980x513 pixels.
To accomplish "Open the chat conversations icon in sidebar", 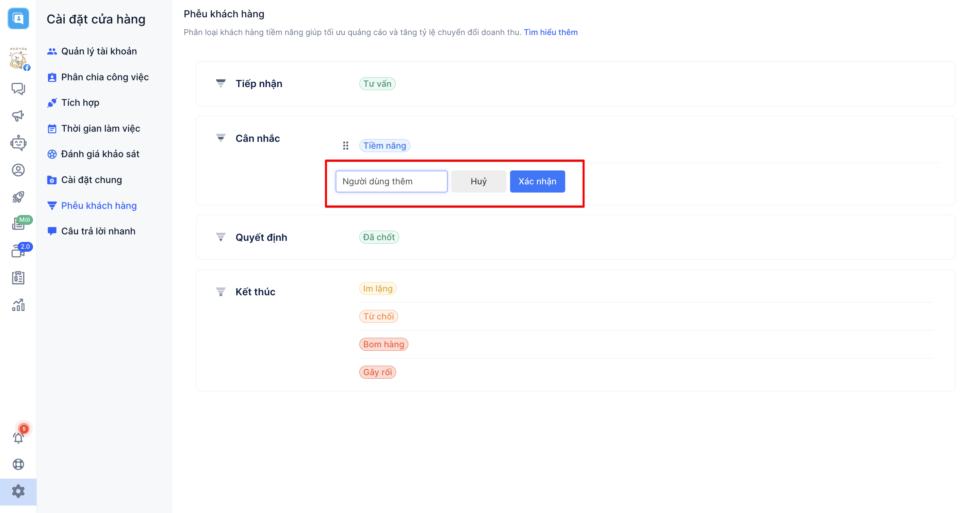I will (x=18, y=88).
